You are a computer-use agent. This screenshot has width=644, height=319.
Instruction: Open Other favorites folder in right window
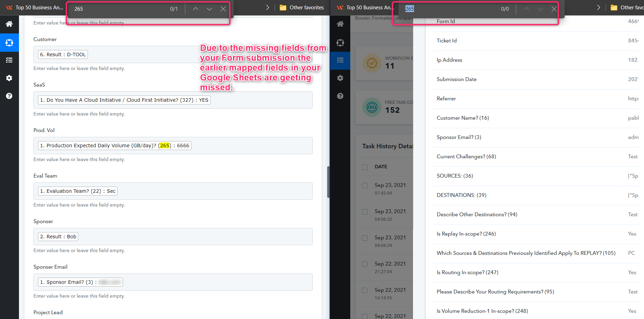pyautogui.click(x=627, y=8)
